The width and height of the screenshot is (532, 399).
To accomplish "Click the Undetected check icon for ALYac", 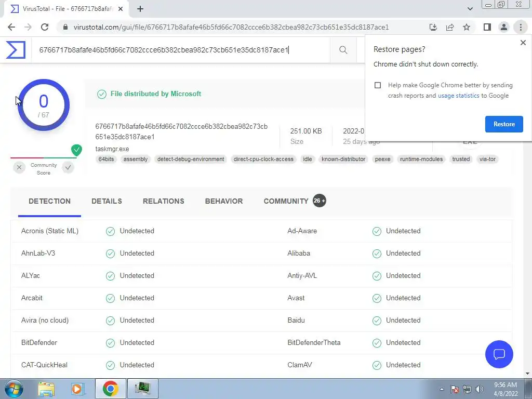I will pos(110,276).
